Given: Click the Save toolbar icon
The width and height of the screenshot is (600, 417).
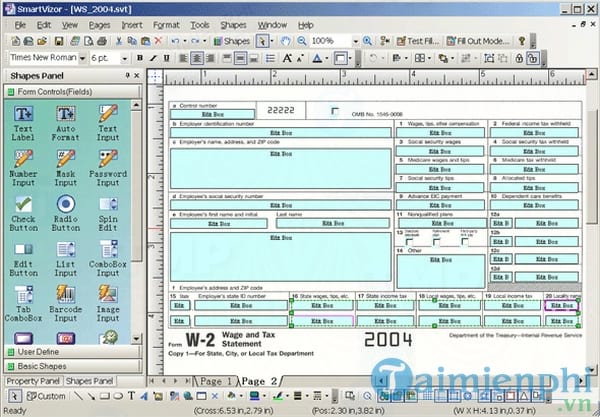Looking at the screenshot, I should click(59, 41).
